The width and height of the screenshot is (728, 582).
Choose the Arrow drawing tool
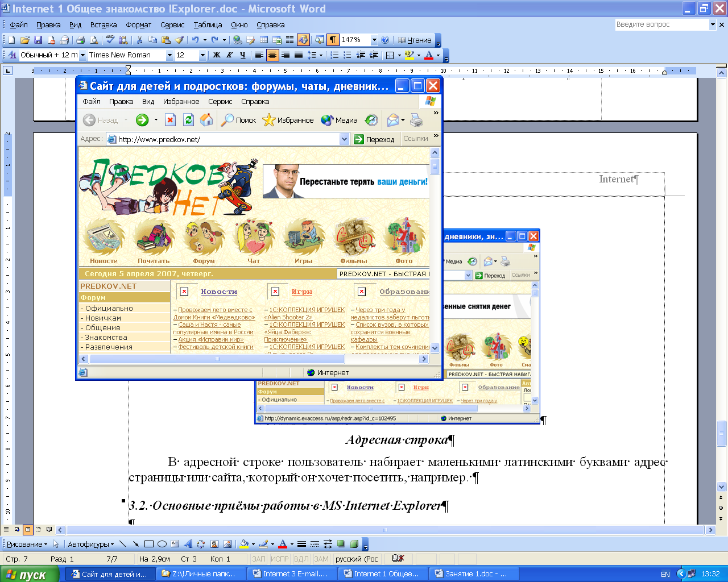click(x=136, y=544)
